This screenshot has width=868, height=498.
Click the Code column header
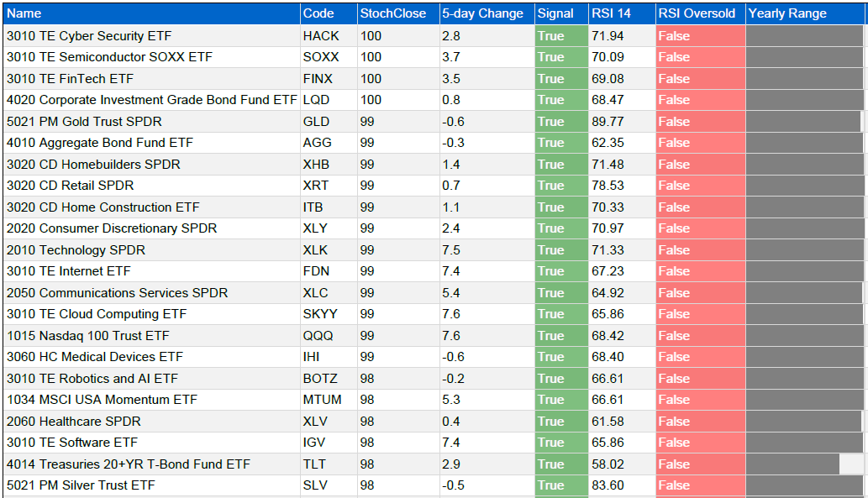pos(329,13)
